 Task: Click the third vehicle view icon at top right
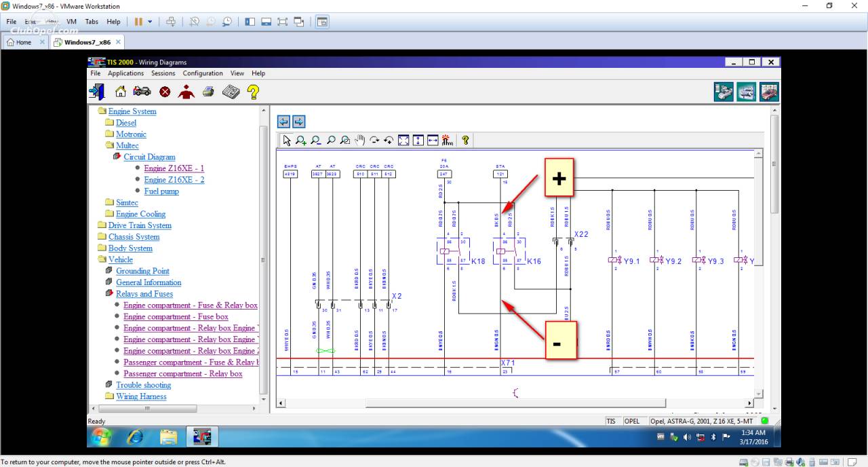point(769,92)
